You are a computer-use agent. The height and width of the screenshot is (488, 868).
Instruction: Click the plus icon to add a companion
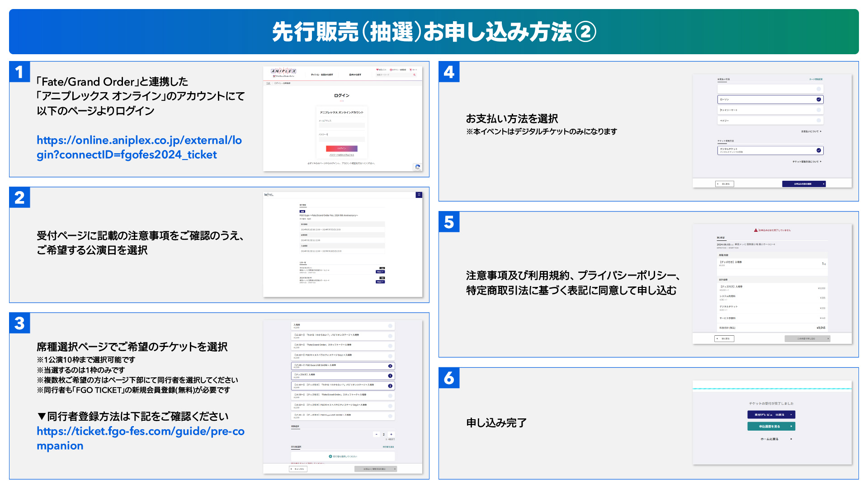pos(330,456)
